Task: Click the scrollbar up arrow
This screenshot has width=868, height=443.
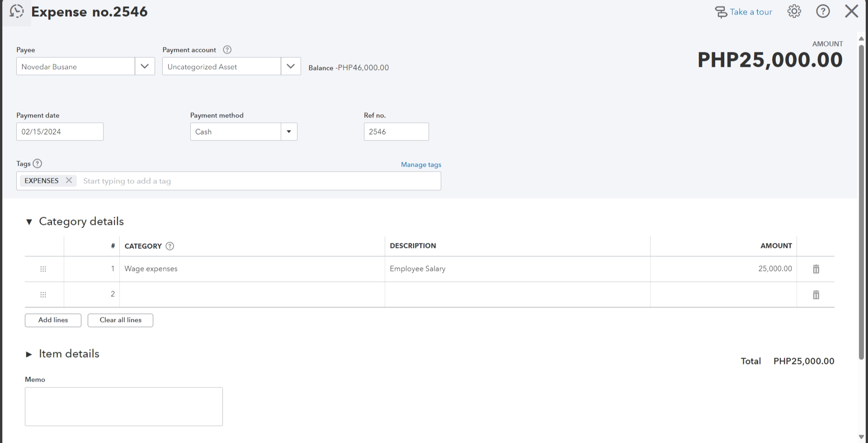Action: point(861,38)
